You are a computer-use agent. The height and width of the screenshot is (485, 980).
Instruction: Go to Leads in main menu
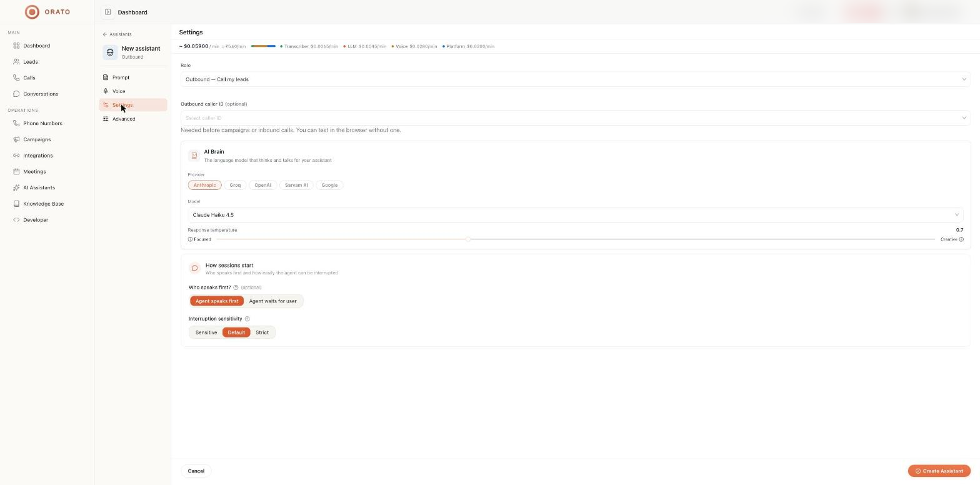click(47, 62)
